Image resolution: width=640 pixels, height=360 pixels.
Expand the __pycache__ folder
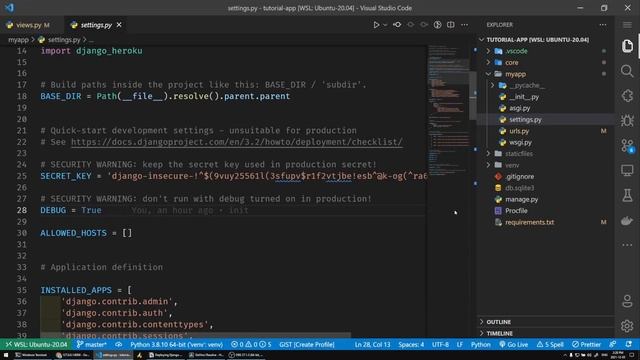point(527,85)
